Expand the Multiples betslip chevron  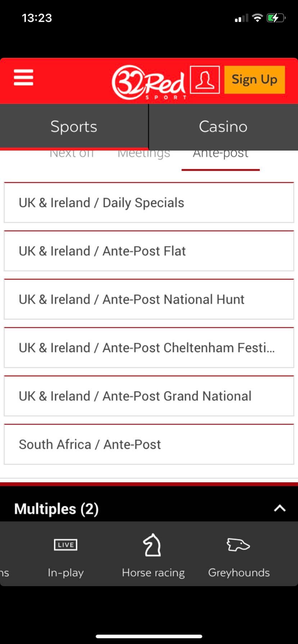(280, 508)
